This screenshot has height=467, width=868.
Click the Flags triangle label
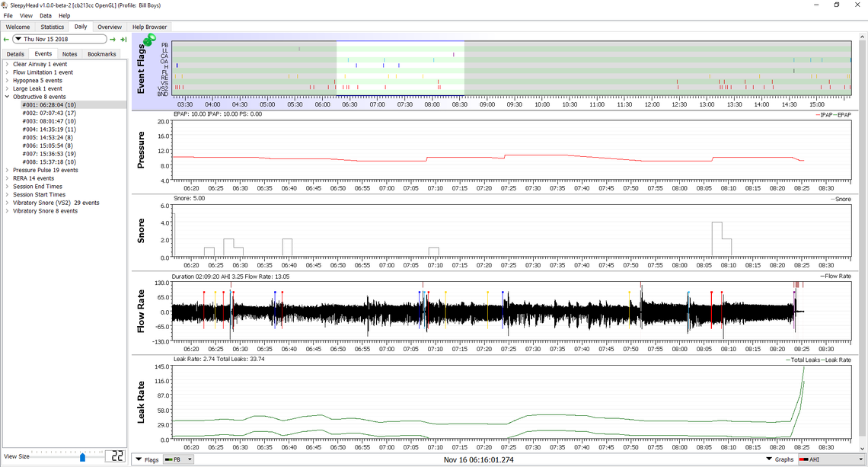coord(147,459)
